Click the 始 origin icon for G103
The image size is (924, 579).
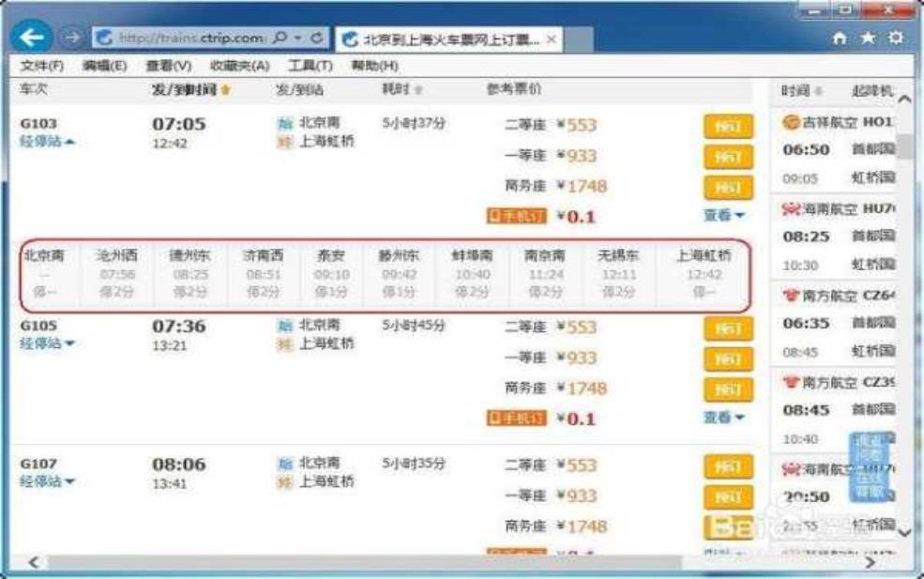(x=285, y=123)
